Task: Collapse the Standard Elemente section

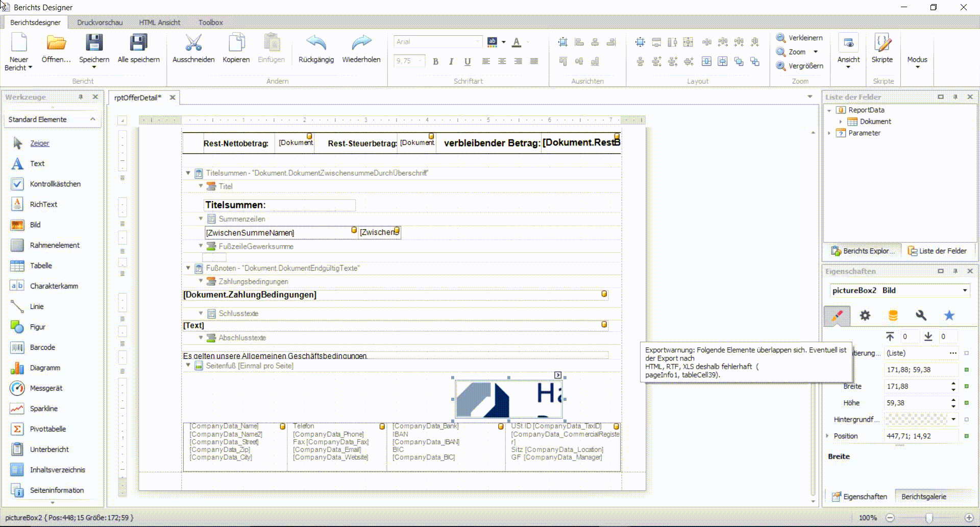Action: click(x=92, y=119)
